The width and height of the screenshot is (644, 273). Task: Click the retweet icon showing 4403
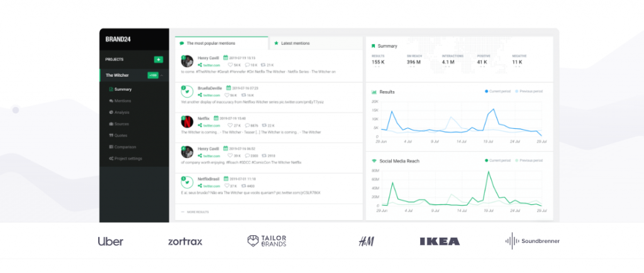[x=244, y=186]
